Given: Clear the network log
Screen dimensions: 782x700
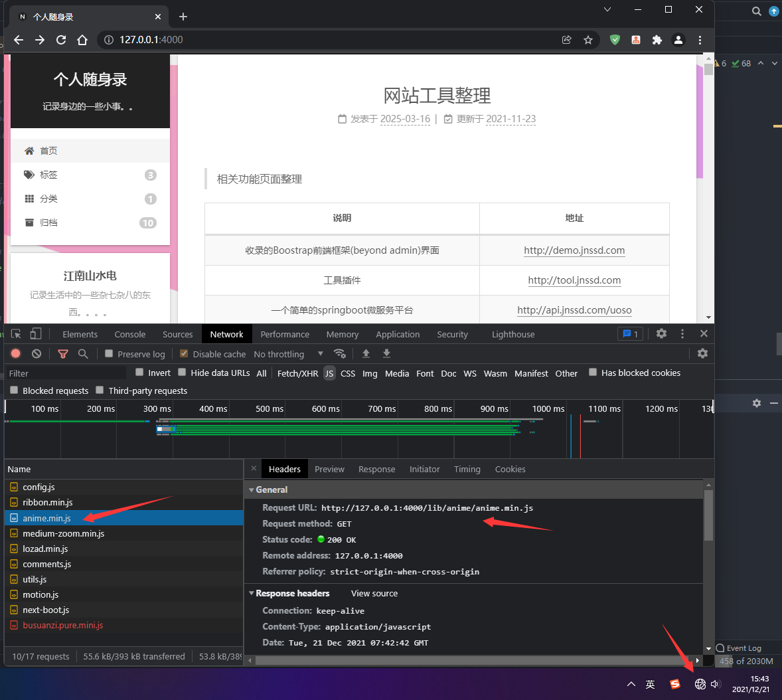Looking at the screenshot, I should pos(37,354).
